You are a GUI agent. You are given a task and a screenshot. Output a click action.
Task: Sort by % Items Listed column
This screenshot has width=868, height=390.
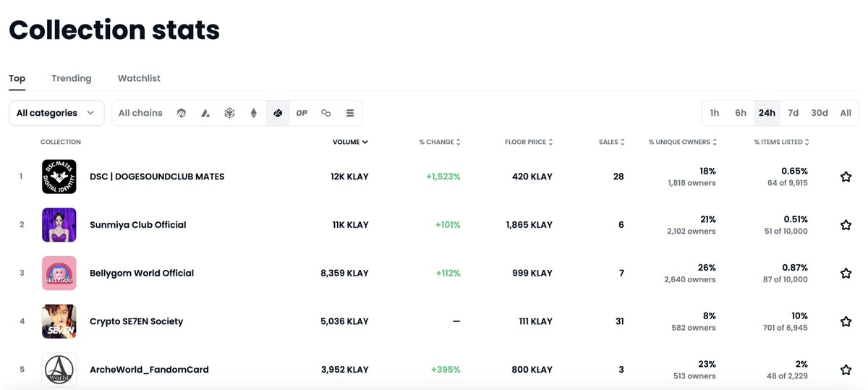coord(782,142)
